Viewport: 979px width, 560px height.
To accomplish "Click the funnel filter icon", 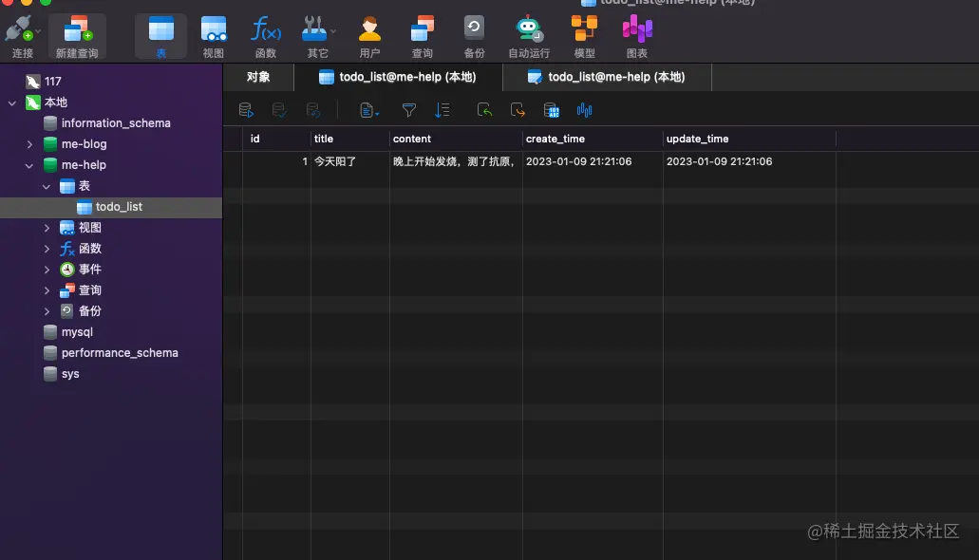I will (x=409, y=110).
